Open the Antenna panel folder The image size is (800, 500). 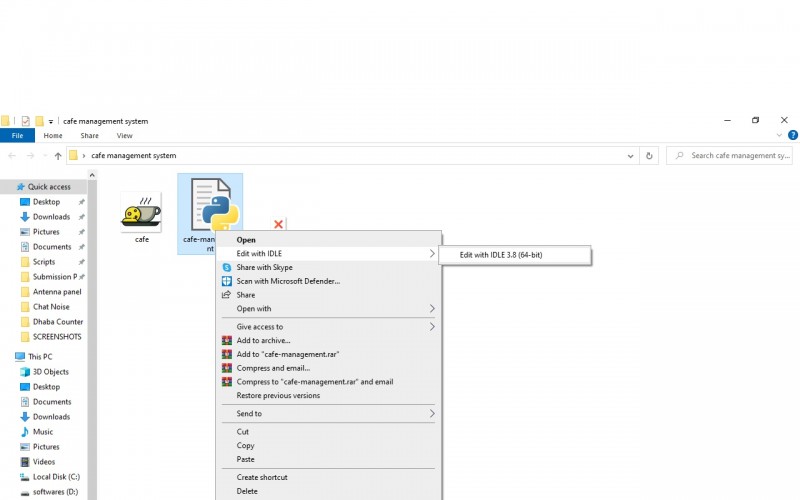(57, 292)
